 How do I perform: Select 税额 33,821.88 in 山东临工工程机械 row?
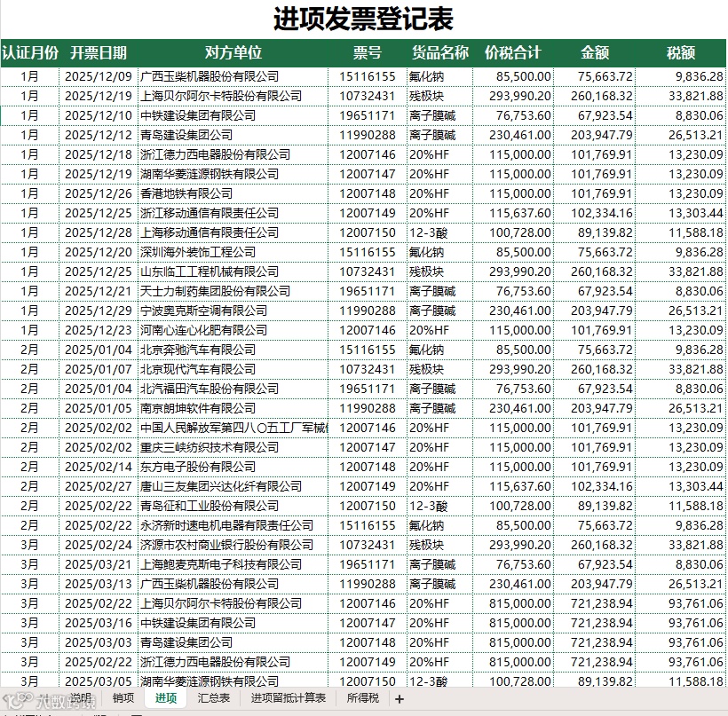point(681,271)
